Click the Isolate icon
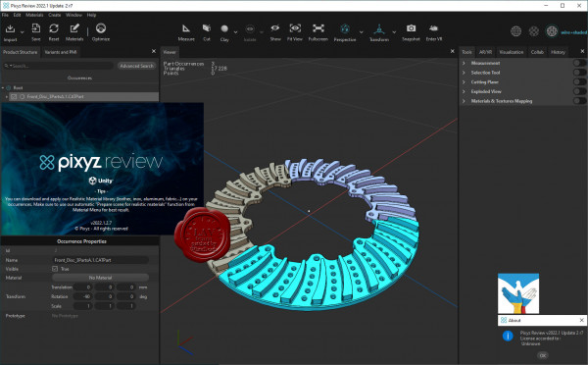The image size is (588, 365). 250,28
